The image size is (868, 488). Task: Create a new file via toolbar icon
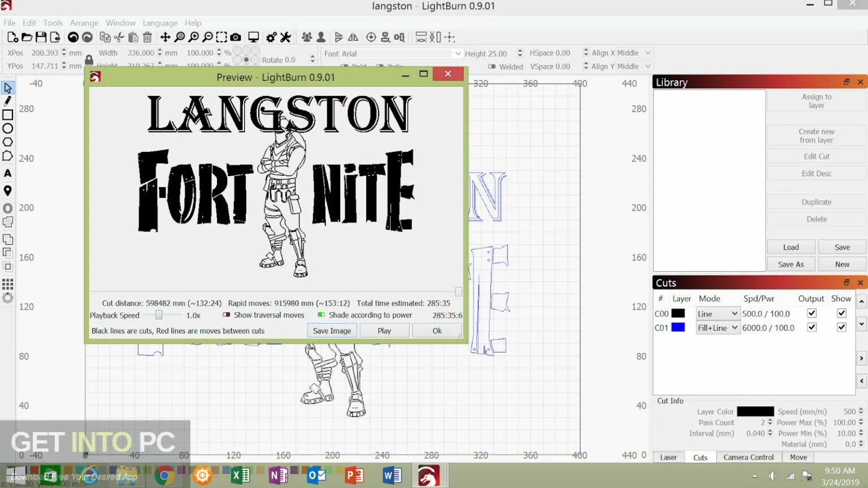pos(12,37)
